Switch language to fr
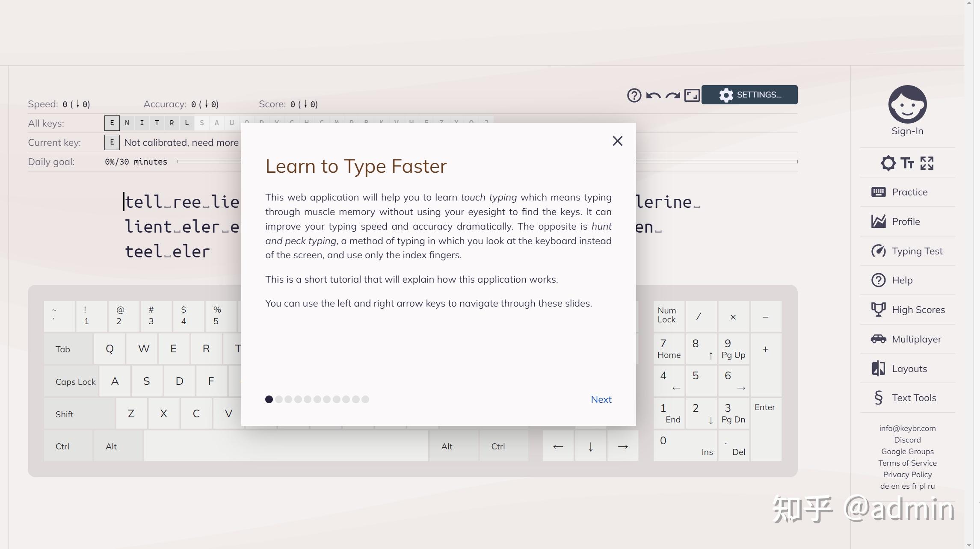980x549 pixels. pyautogui.click(x=914, y=486)
